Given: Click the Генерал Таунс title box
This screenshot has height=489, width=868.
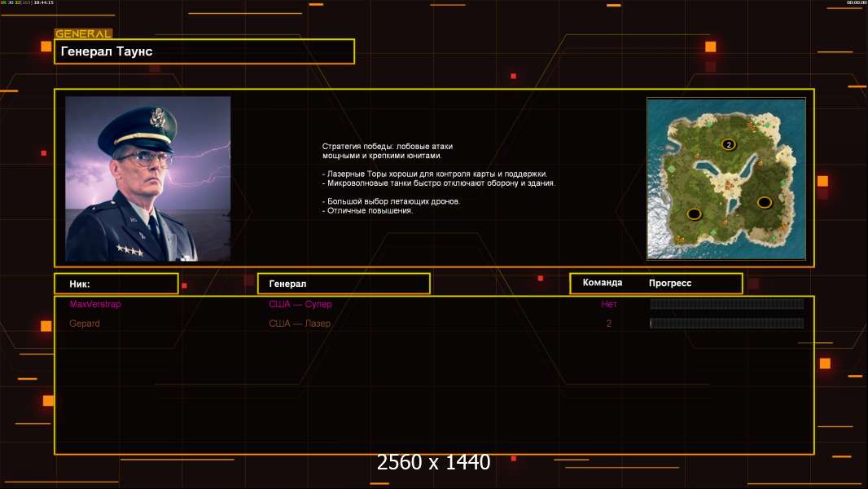Looking at the screenshot, I should point(204,51).
